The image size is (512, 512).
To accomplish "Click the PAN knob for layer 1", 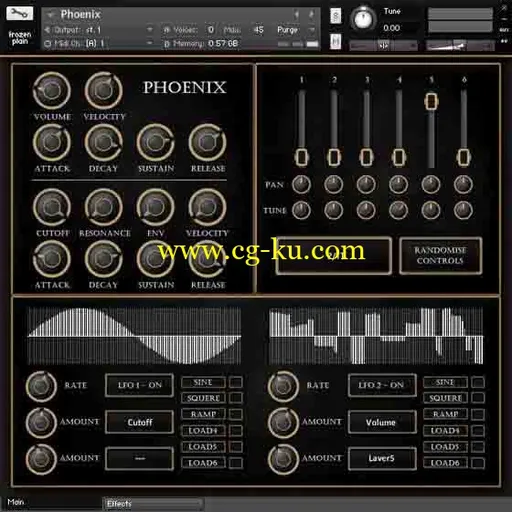I will [x=301, y=184].
